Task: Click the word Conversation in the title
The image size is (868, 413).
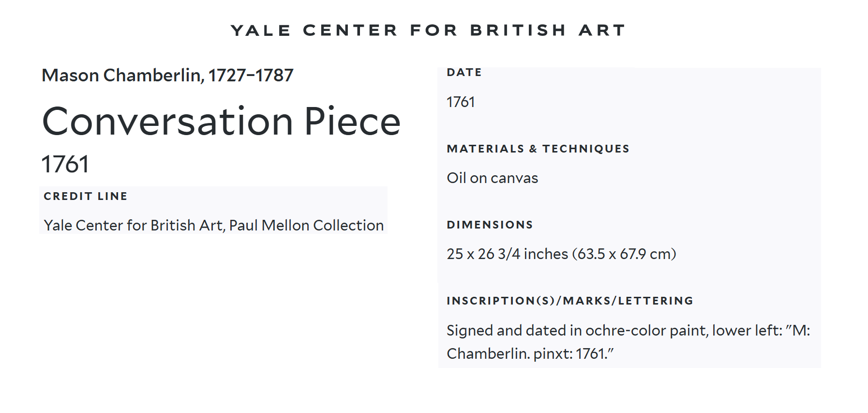Action: pyautogui.click(x=168, y=122)
